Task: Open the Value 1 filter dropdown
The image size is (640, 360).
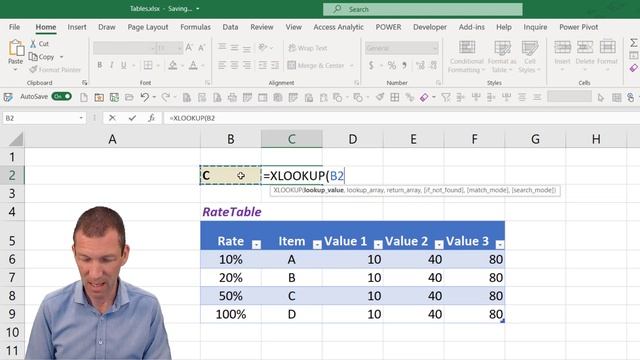Action: [378, 244]
